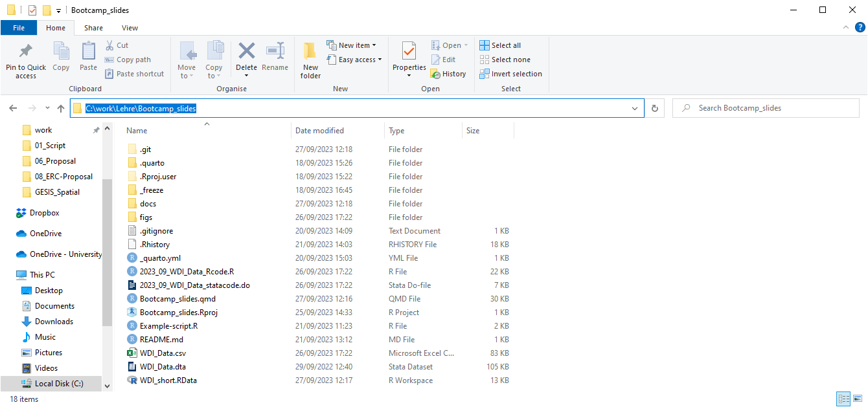Click the Pin to Quick access icon

(x=26, y=52)
